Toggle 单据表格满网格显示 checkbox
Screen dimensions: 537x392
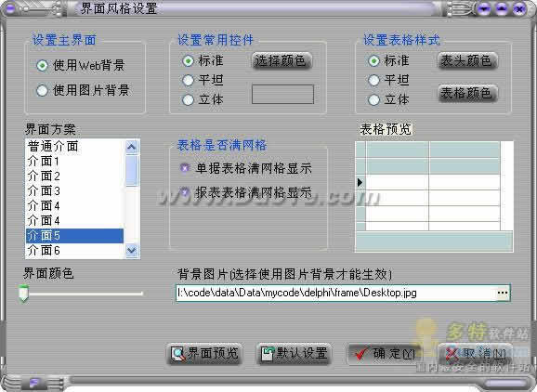185,168
